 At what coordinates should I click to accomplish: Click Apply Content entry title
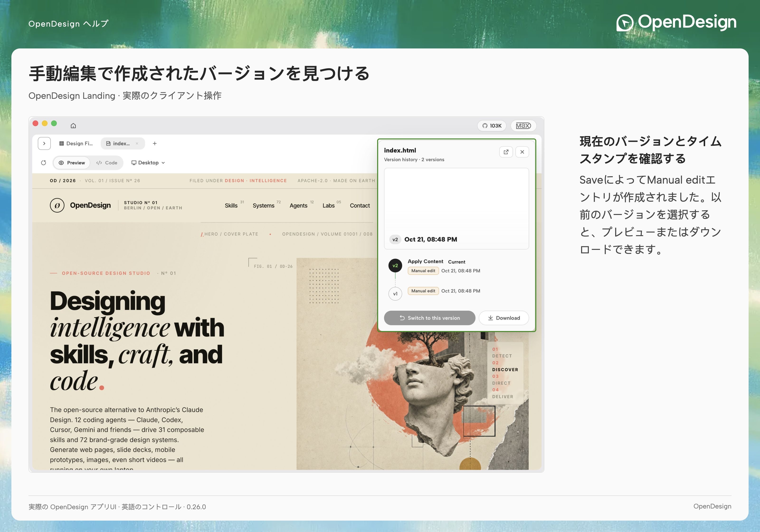425,261
